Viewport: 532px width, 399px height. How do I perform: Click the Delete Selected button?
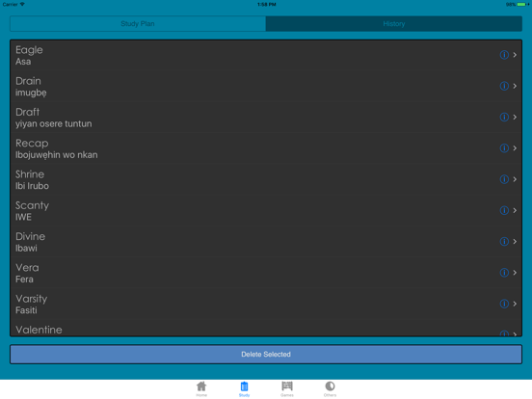coord(266,355)
